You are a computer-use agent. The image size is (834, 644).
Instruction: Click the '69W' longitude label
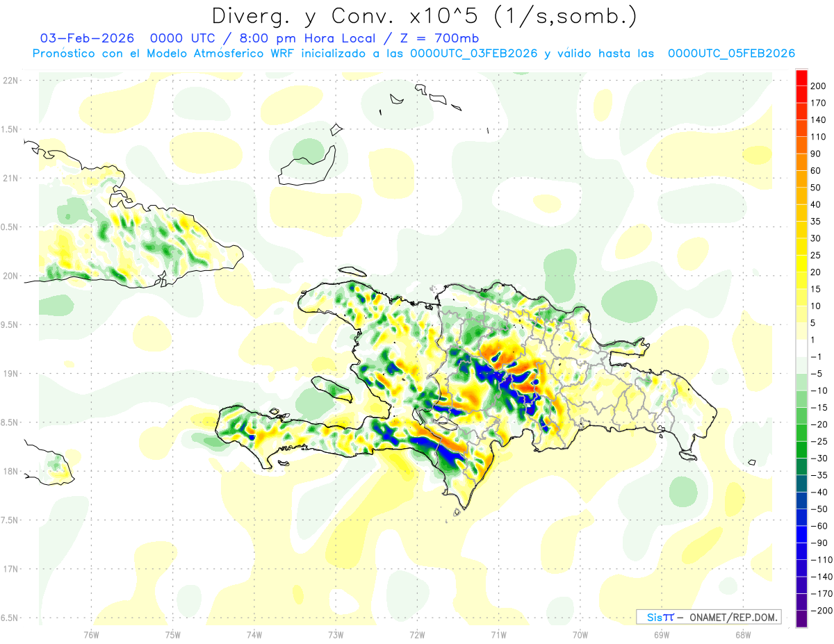point(662,635)
